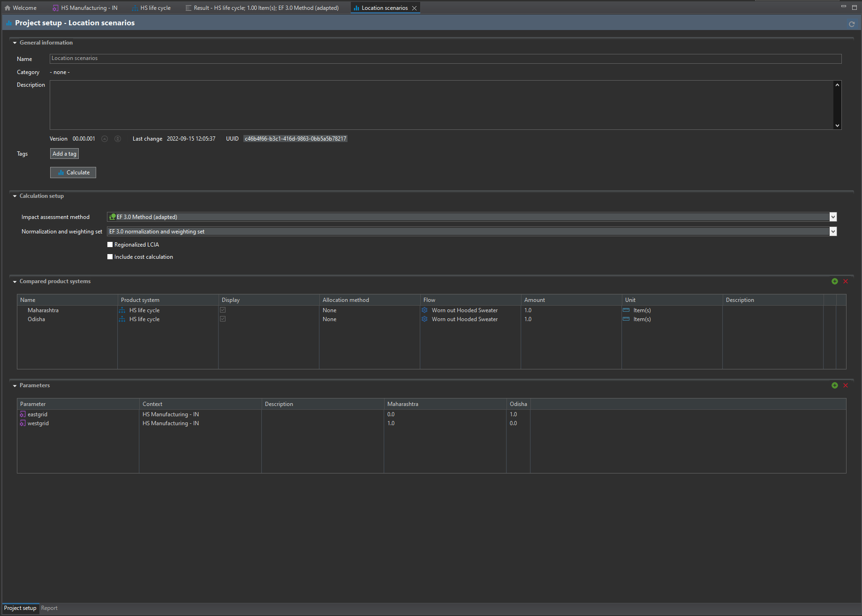Click unit icon in Maharashtra row
The height and width of the screenshot is (616, 862).
[x=626, y=310]
